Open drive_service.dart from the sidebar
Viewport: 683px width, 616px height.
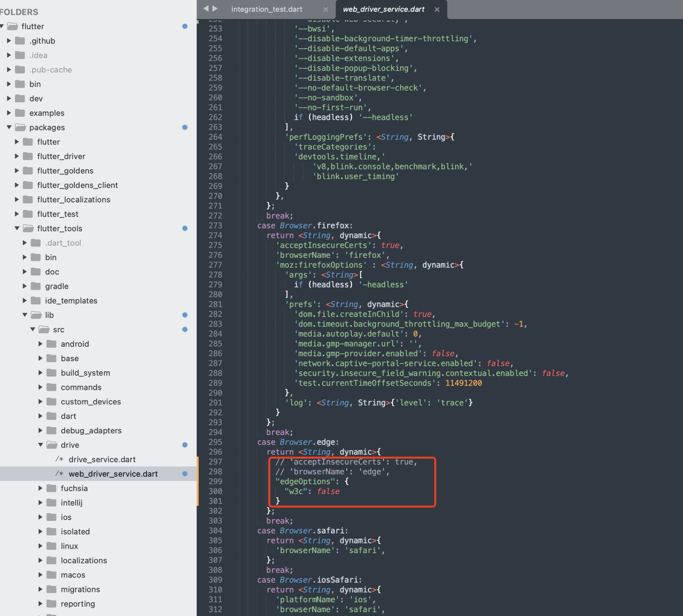click(x=102, y=459)
